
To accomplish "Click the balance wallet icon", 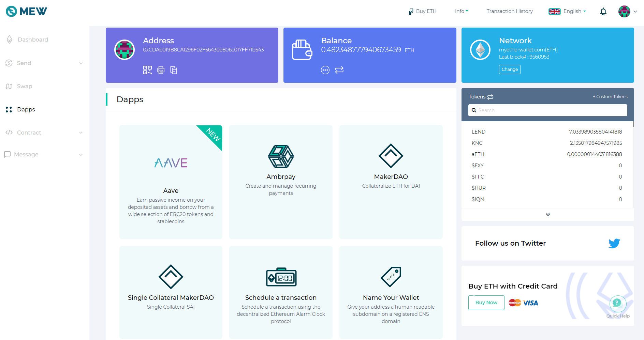I will click(302, 50).
